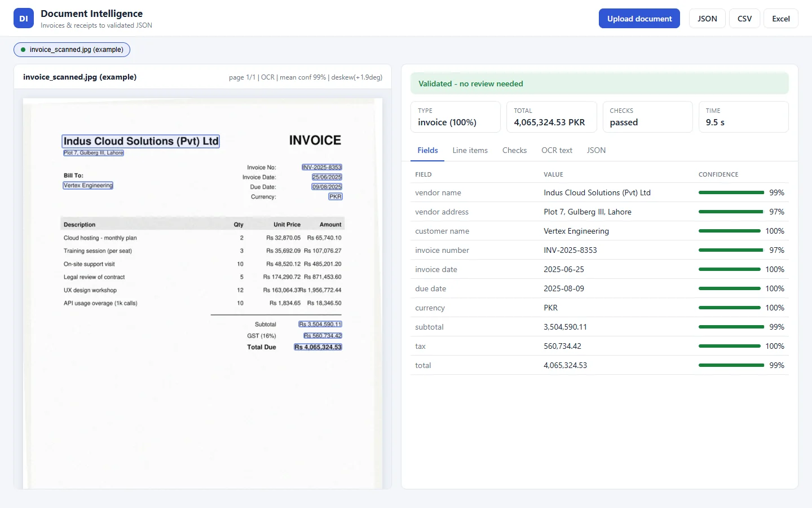Click the currency row value PKR

point(550,308)
